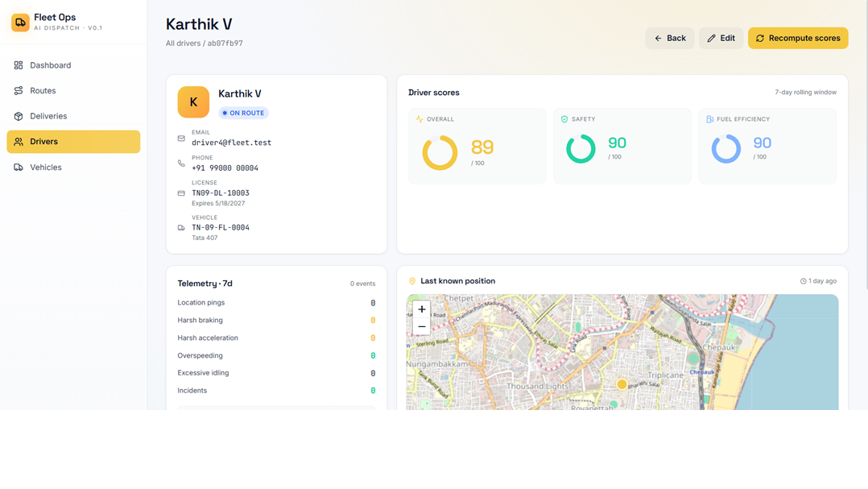Viewport: 868px width, 489px height.
Task: Click the Harsh acceleration row
Action: coord(276,338)
